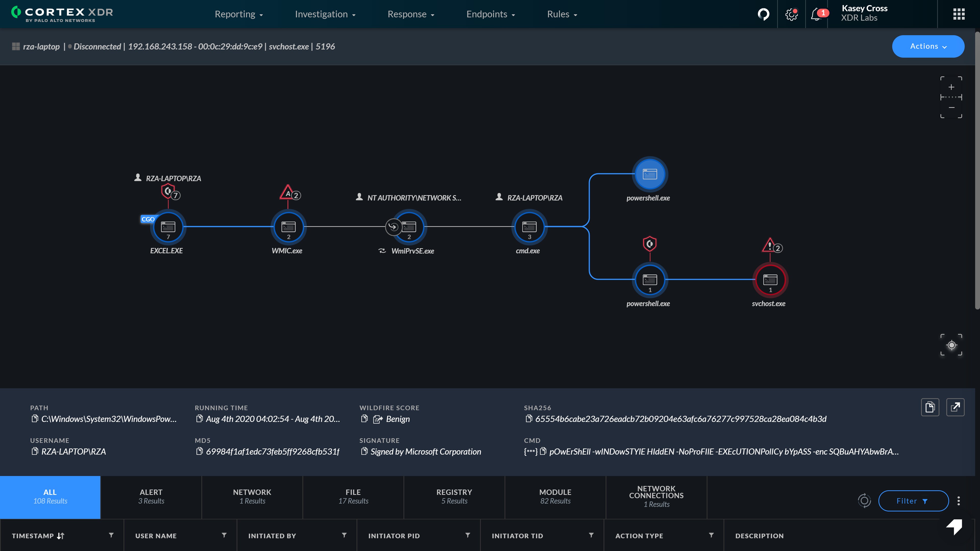Click the zoom in plus icon

(951, 87)
